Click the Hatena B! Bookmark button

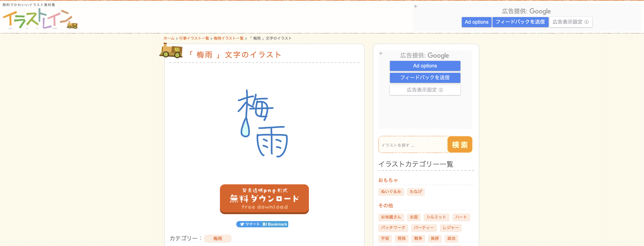coord(275,224)
